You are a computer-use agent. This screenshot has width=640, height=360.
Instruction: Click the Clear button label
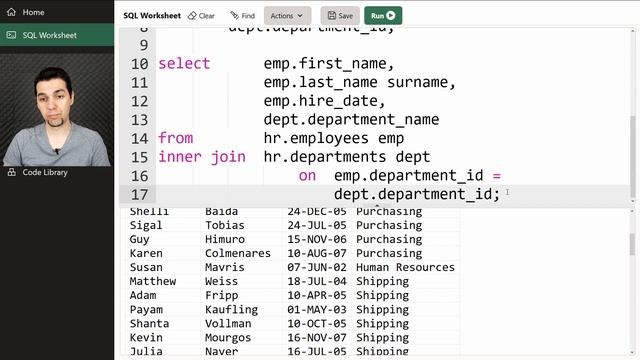[207, 16]
